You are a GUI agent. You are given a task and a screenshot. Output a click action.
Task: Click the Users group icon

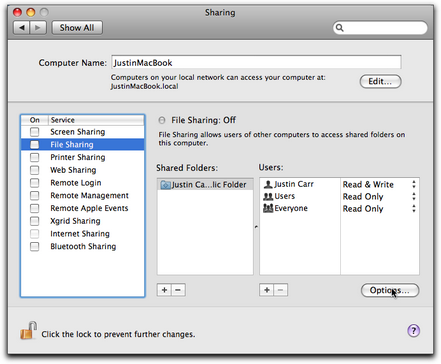268,196
